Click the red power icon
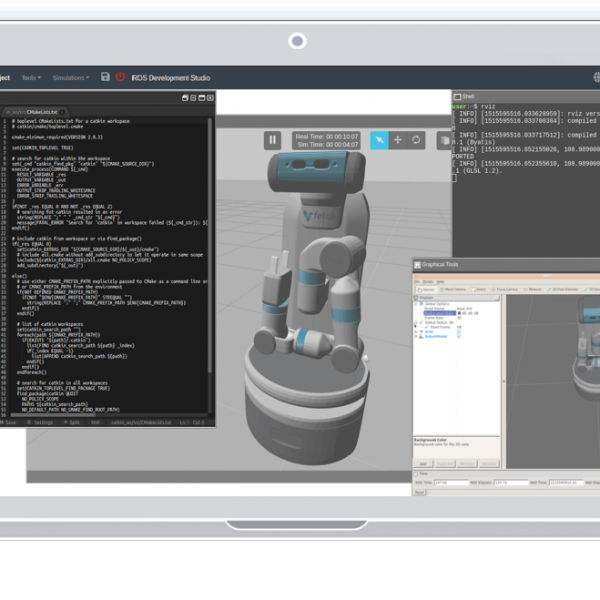600x600 pixels. click(120, 77)
